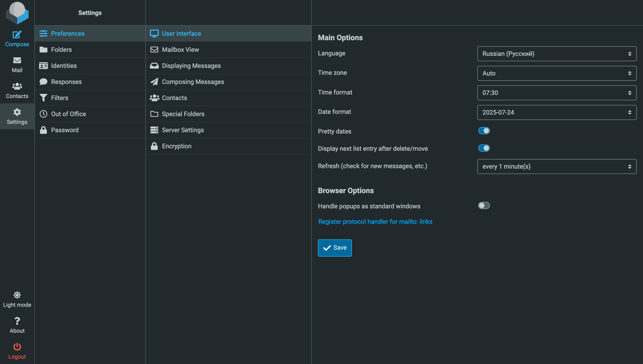Click the Server Settings server icon
This screenshot has width=643, height=364.
(x=154, y=130)
